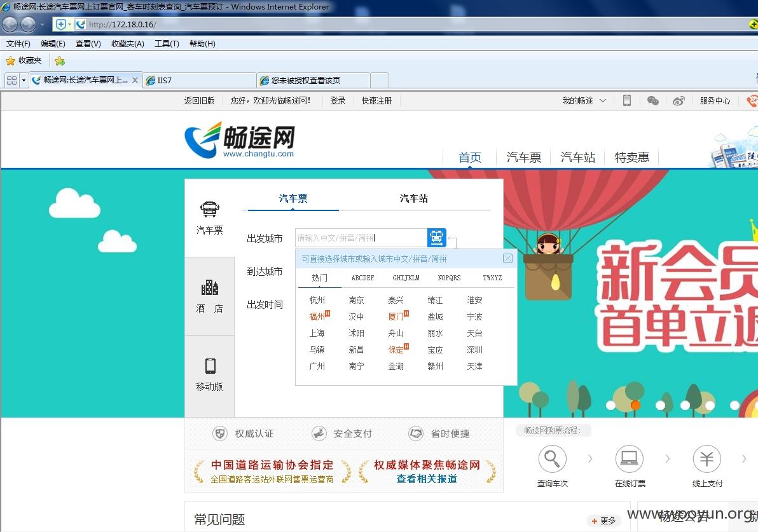758x532 pixels.
Task: Click the 返回旧版 link
Action: click(x=199, y=100)
